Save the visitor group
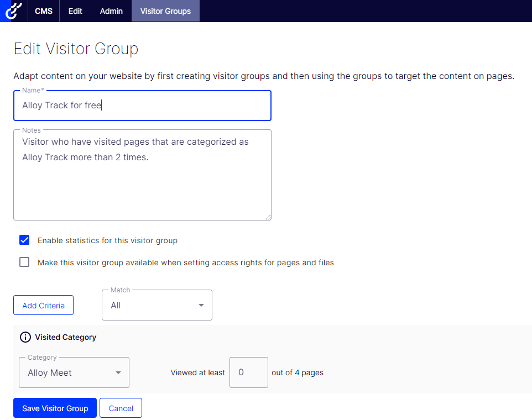532x420 pixels. (55, 408)
